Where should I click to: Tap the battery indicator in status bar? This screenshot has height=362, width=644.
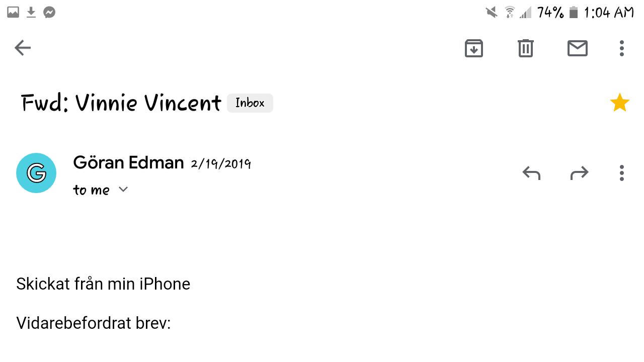coord(574,12)
